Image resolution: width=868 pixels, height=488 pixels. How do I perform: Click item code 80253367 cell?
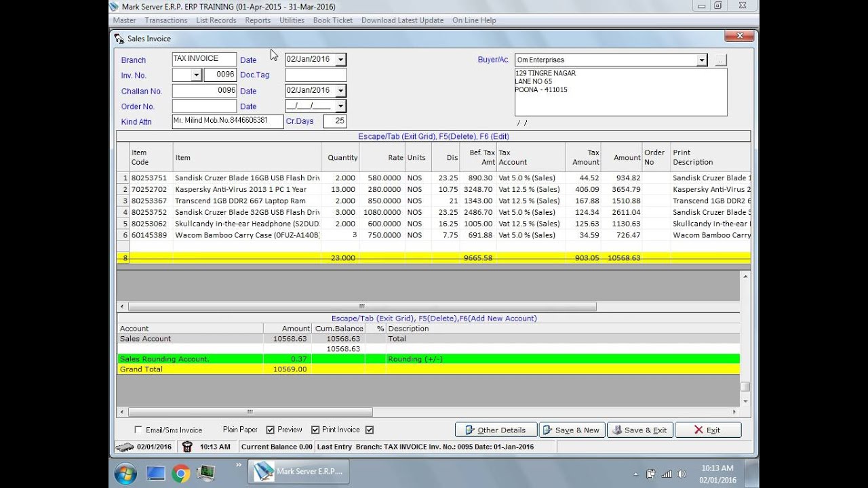[151, 201]
